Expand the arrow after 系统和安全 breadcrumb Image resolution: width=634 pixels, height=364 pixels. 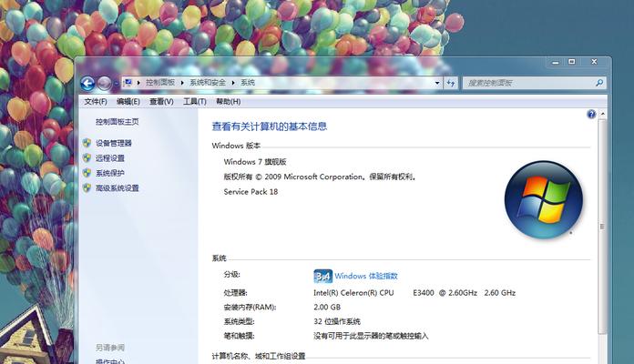[233, 83]
